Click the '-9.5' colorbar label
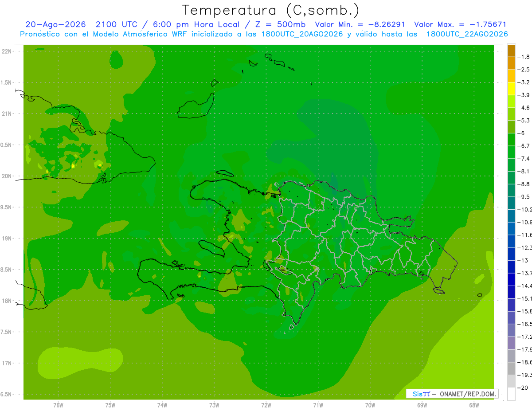The width and height of the screenshot is (532, 411). point(524,197)
